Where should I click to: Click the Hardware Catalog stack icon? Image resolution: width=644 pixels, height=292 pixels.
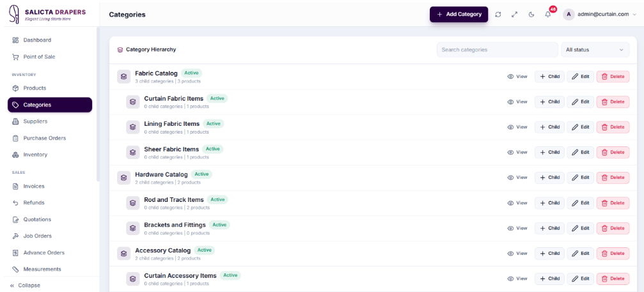click(123, 178)
